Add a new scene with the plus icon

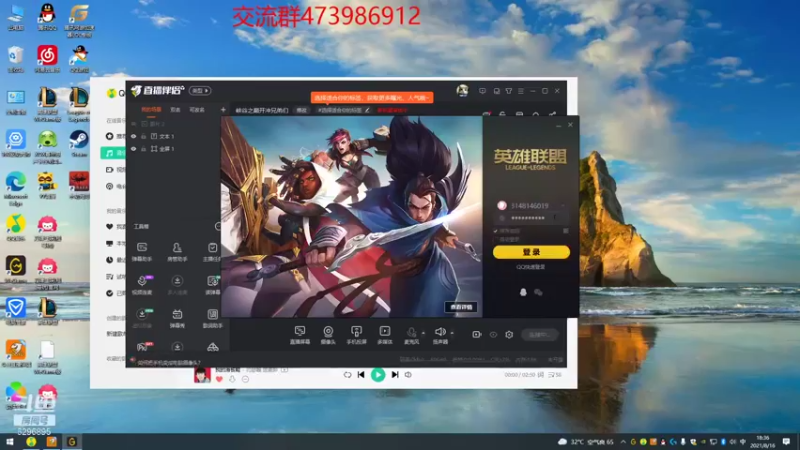pyautogui.click(x=223, y=110)
